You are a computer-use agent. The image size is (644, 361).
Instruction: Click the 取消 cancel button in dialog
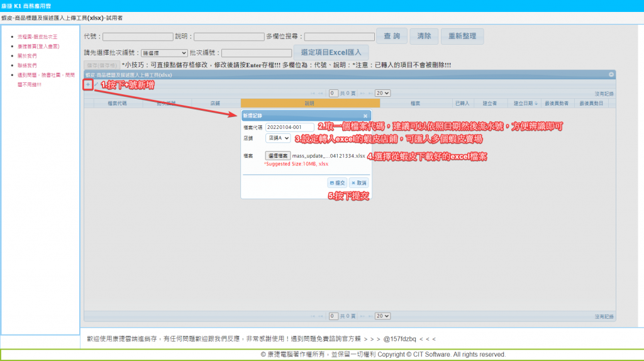pyautogui.click(x=358, y=182)
